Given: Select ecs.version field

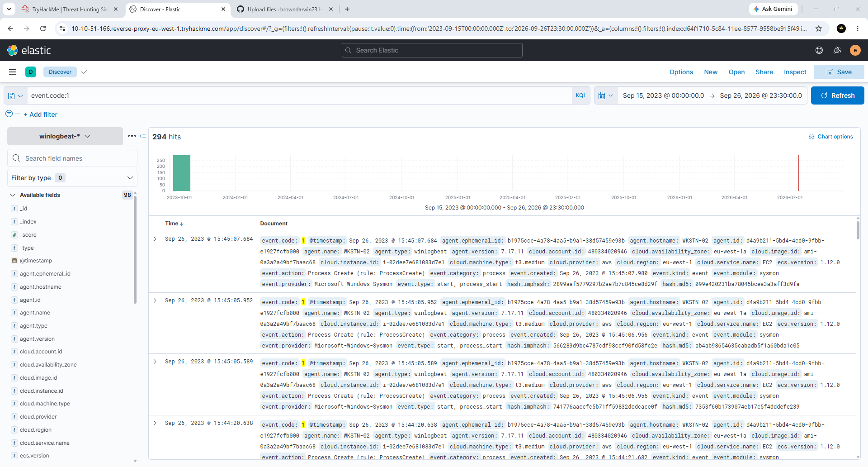Looking at the screenshot, I should point(34,456).
